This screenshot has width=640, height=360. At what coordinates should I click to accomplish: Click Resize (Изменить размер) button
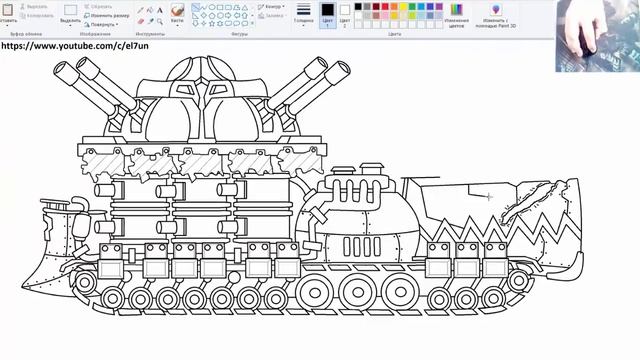[x=107, y=16]
